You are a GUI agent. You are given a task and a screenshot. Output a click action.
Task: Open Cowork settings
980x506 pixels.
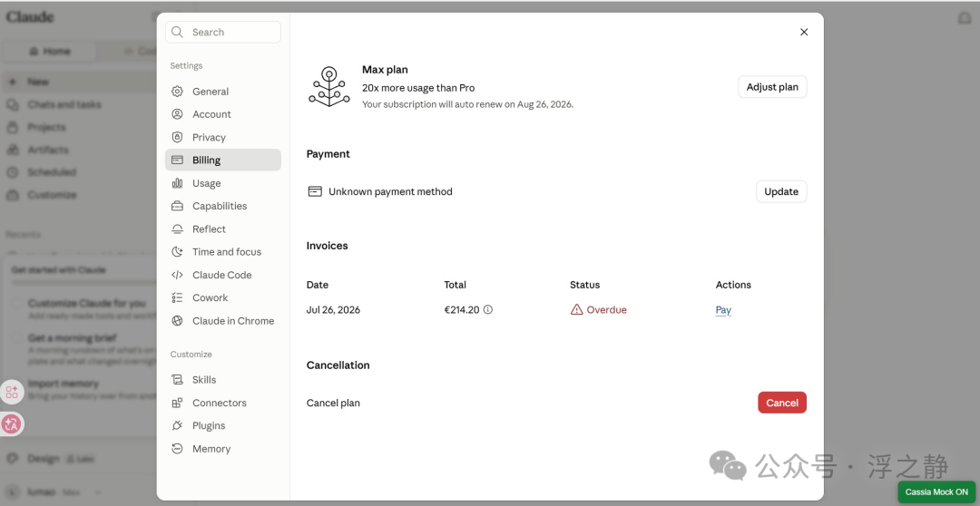tap(223, 298)
